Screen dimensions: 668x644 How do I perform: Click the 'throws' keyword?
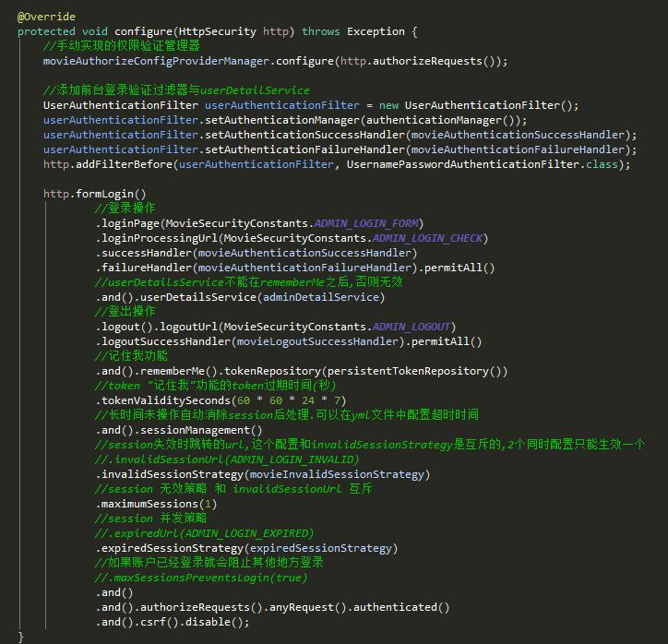tap(321, 31)
